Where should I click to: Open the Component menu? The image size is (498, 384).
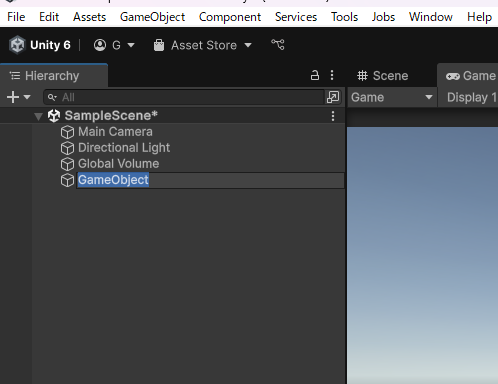click(x=230, y=17)
